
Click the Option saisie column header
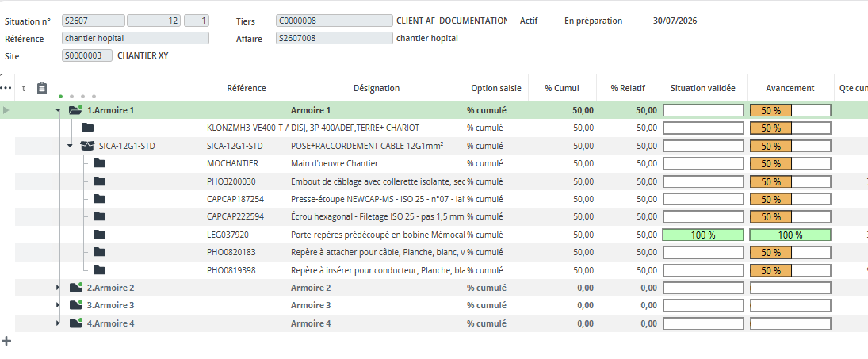496,88
